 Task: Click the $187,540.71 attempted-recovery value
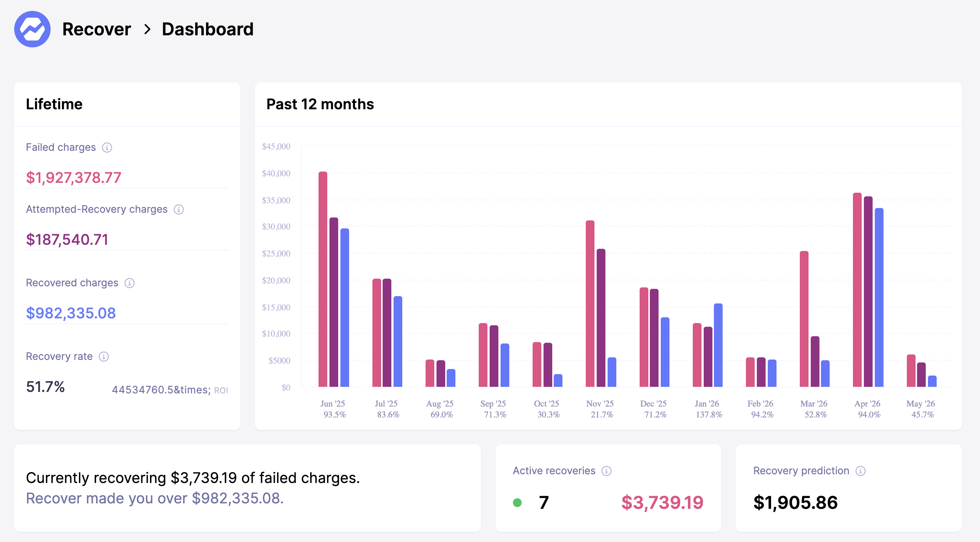point(67,239)
